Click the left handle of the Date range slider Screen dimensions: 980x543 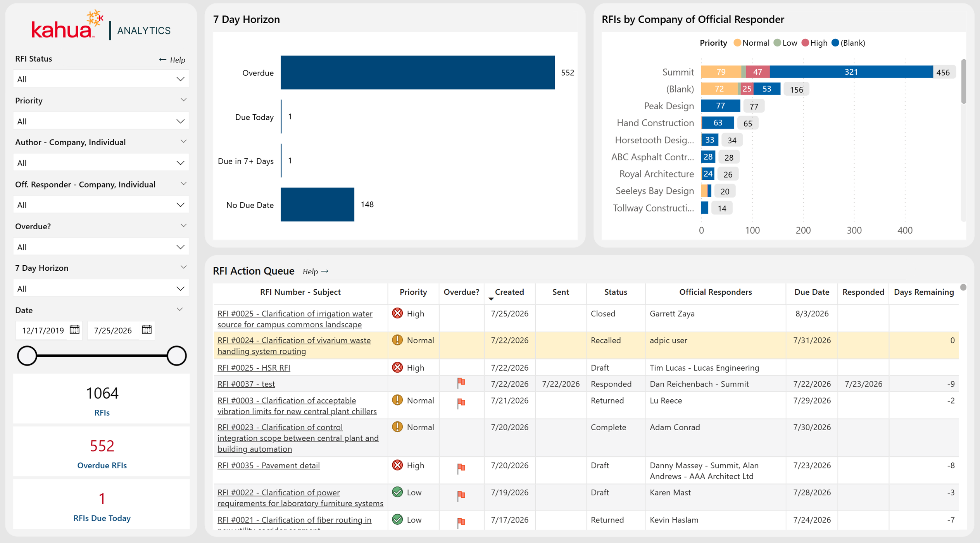coord(27,356)
